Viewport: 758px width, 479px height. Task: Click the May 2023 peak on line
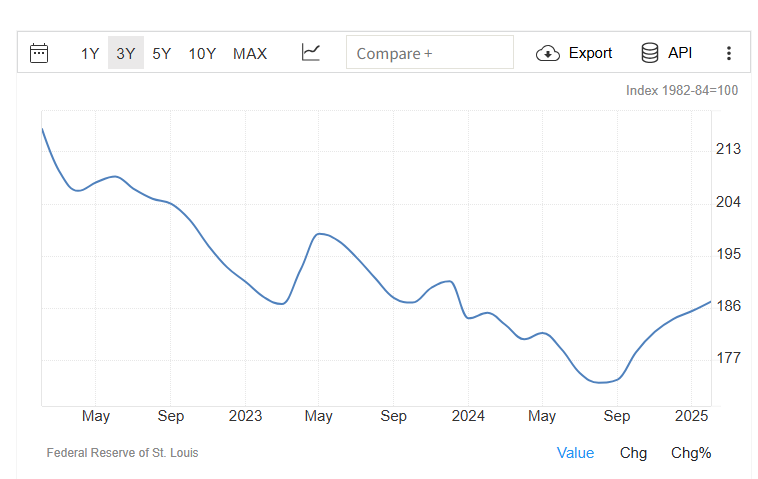320,234
